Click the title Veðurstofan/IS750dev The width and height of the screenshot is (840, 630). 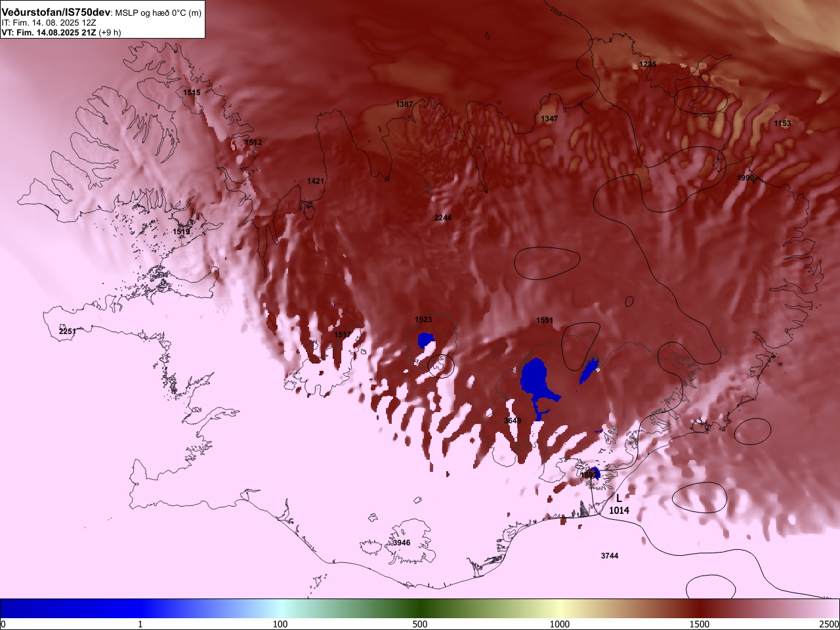(x=56, y=12)
